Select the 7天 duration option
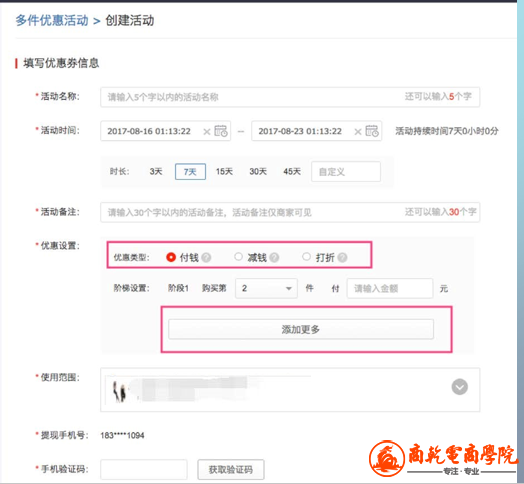The height and width of the screenshot is (484, 524). (190, 172)
